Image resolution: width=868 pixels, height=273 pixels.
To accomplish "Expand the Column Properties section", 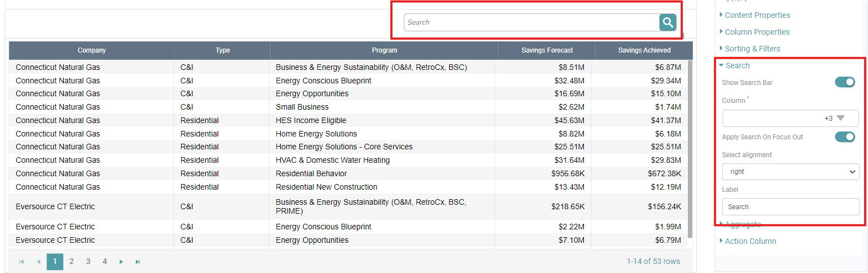I will (757, 32).
